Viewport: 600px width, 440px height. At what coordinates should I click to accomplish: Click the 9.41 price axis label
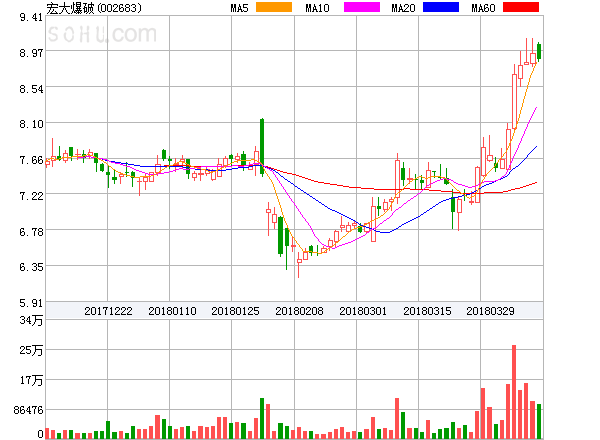coord(31,17)
